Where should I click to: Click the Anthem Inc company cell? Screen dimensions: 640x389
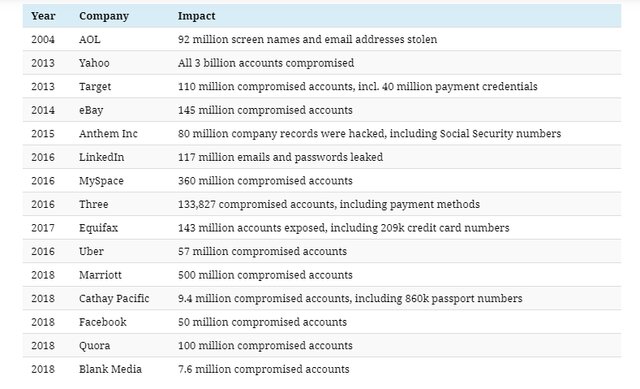[108, 134]
